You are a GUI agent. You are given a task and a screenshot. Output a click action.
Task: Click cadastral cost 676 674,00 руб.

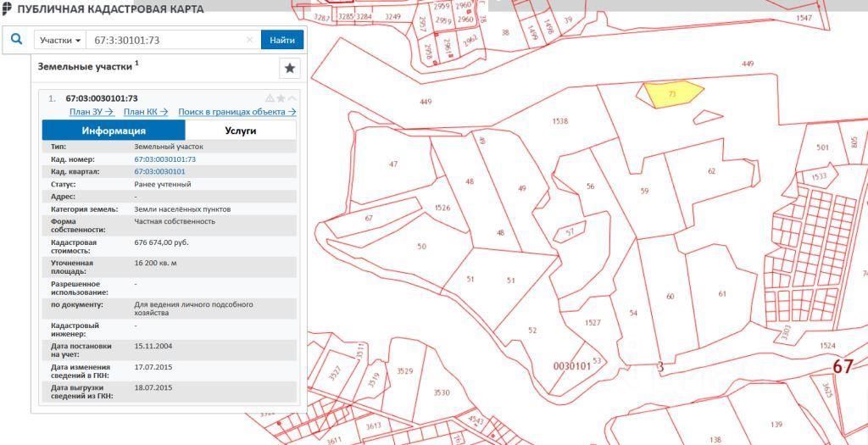[x=162, y=242]
